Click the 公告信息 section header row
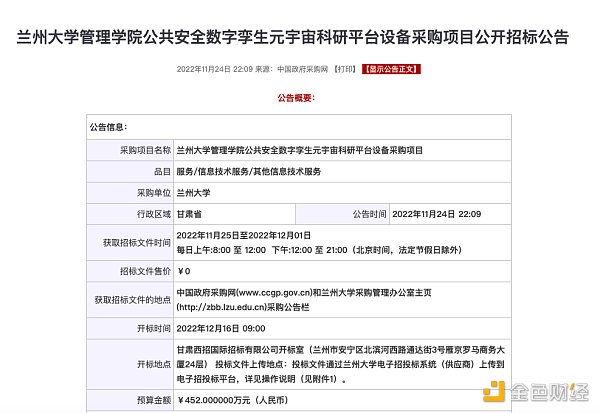 [110, 128]
